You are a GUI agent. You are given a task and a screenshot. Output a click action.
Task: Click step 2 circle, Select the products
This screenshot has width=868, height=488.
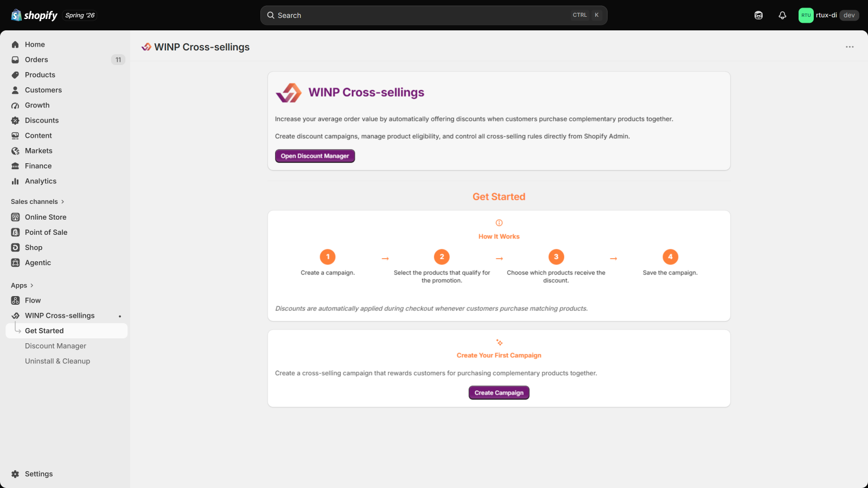(x=442, y=257)
